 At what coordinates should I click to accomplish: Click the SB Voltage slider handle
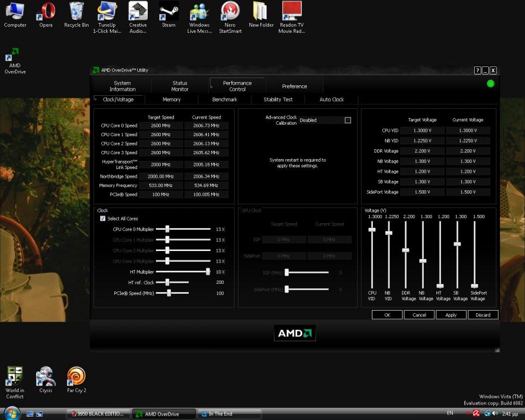[x=457, y=244]
